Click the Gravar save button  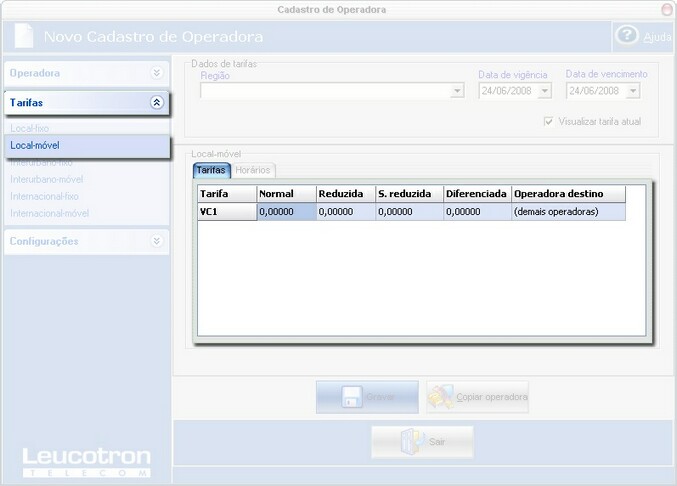tap(367, 397)
